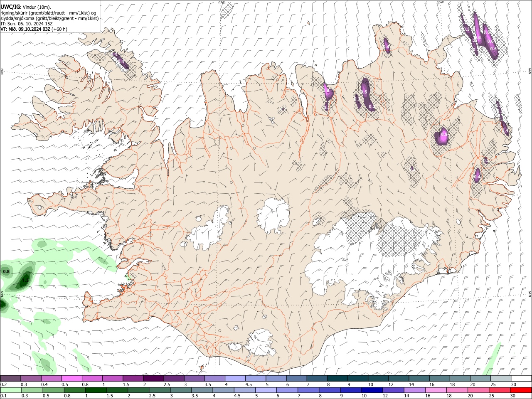The height and width of the screenshot is (399, 532).
Task: Click the valid time 'VT: Mið. 09.10.2024 03Z (+60 h)'
Action: coord(34,29)
